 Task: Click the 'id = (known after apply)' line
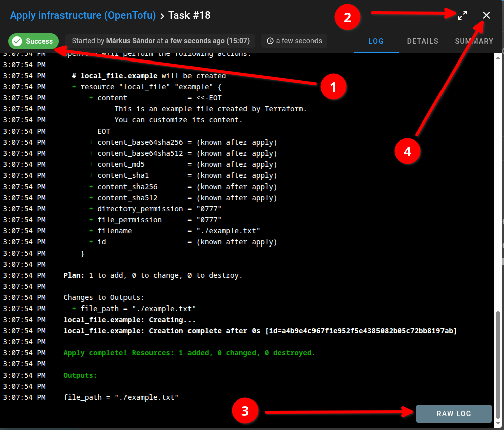click(183, 242)
